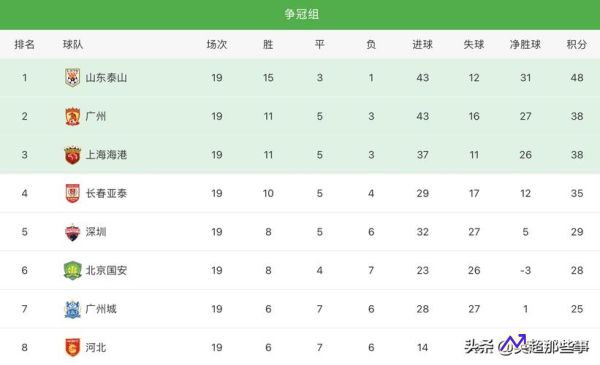This screenshot has height=365, width=600.
Task: Click the 排名 column header
Action: coord(24,44)
